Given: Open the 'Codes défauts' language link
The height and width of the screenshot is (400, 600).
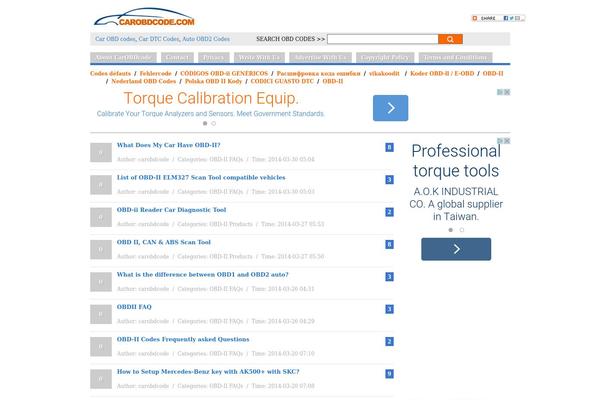Looking at the screenshot, I should click(110, 73).
